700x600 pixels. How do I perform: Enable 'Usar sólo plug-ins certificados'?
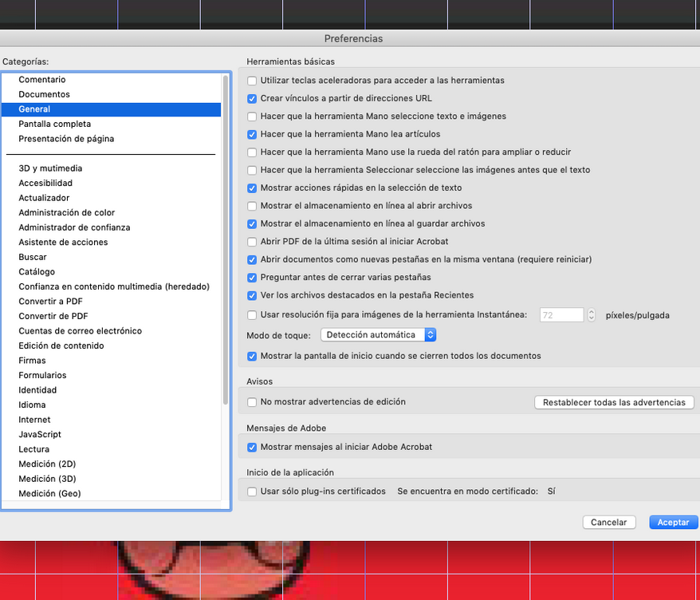pyautogui.click(x=252, y=491)
